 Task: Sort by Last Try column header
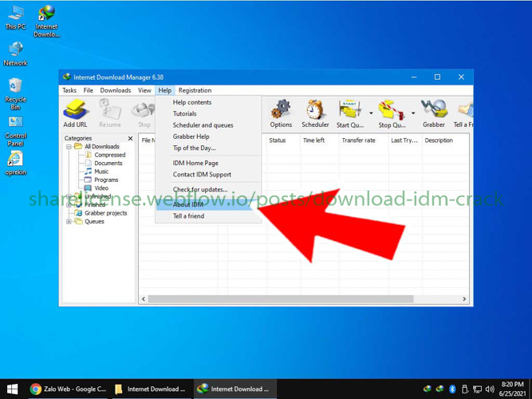(404, 140)
